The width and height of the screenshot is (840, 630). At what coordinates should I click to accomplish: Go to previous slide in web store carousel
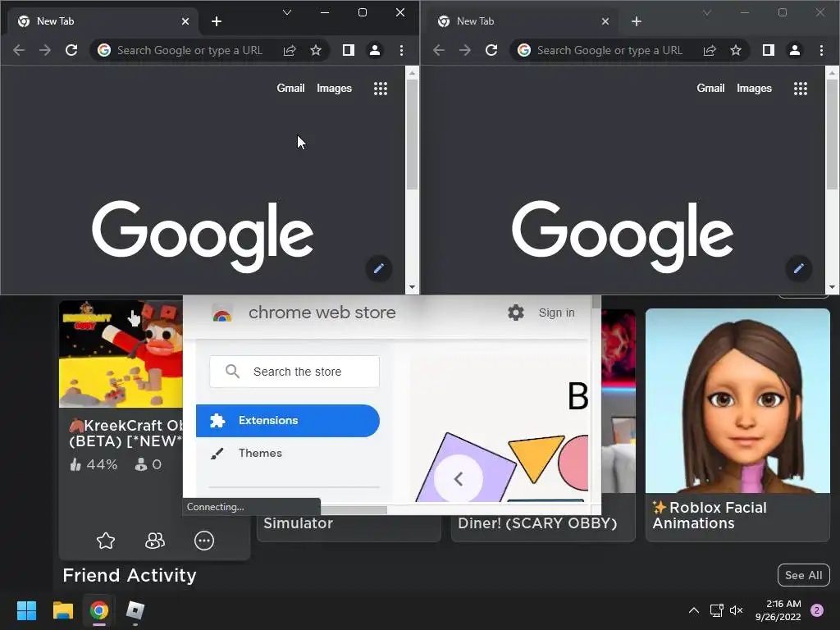point(458,479)
